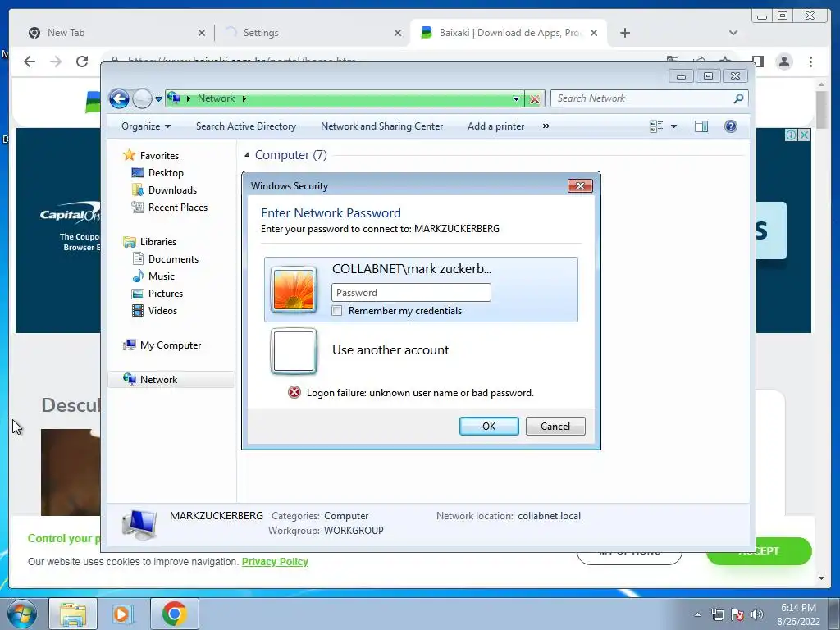Click the Explorer back arrow button

pyautogui.click(x=119, y=98)
